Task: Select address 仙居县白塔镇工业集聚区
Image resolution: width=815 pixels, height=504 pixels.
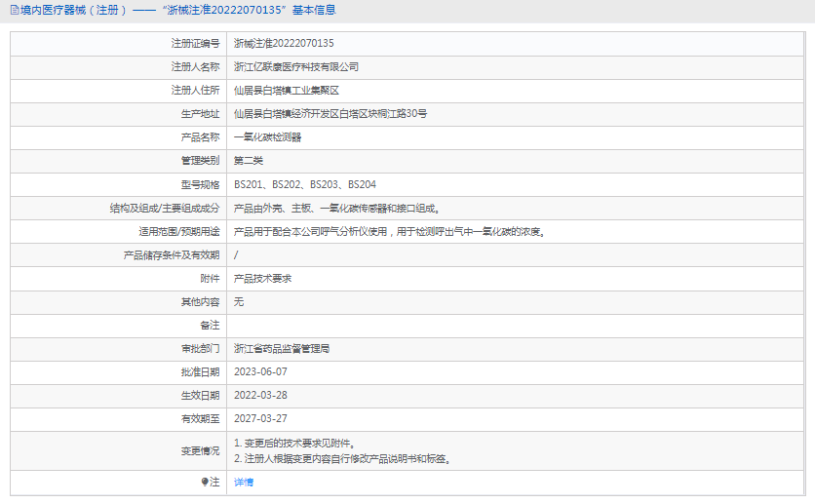Action: pyautogui.click(x=287, y=91)
